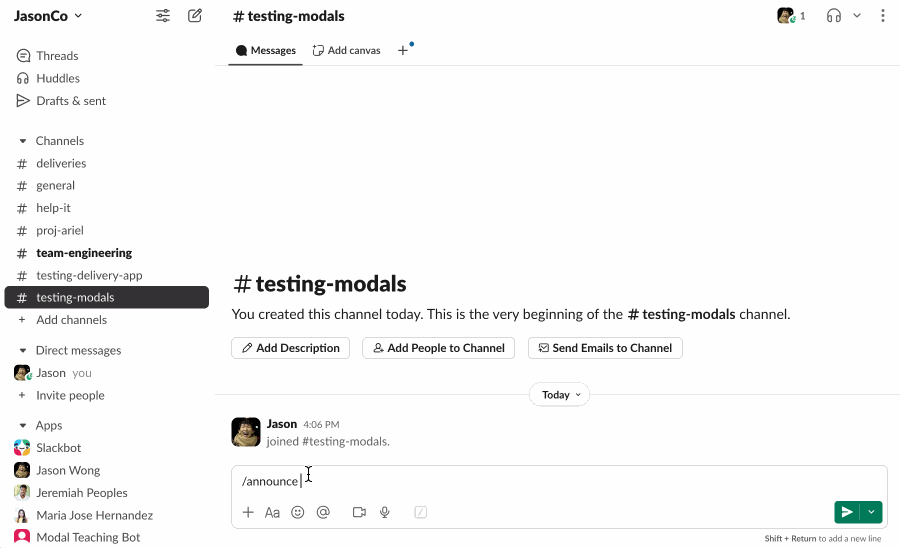This screenshot has height=548, width=900.
Task: Switch to the Messages tab
Action: point(266,50)
